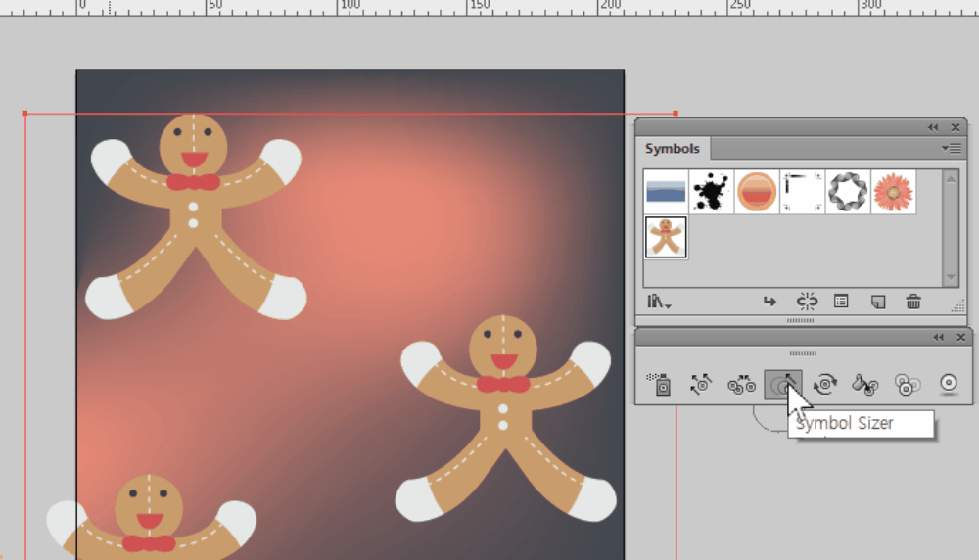
Task: Close the Symbols panel
Action: pyautogui.click(x=956, y=127)
